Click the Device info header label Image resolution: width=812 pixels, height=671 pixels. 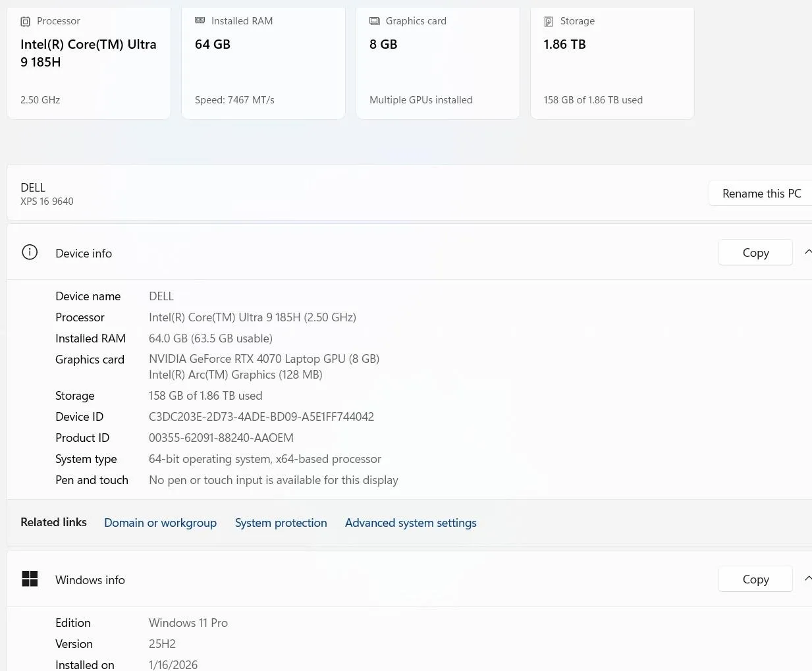click(x=84, y=254)
